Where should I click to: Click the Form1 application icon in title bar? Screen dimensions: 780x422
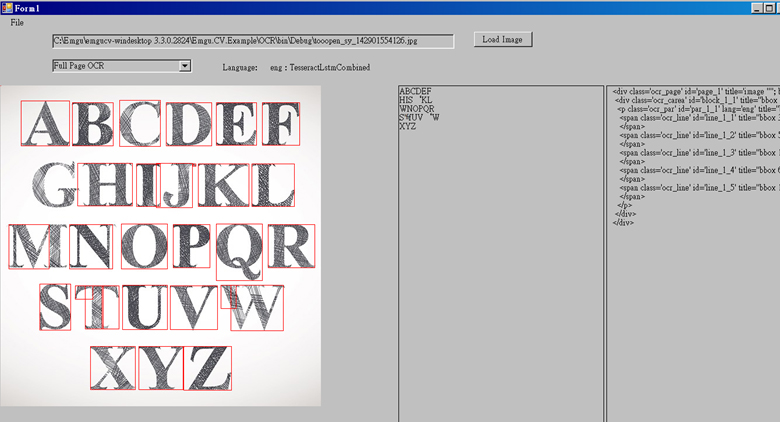point(7,7)
